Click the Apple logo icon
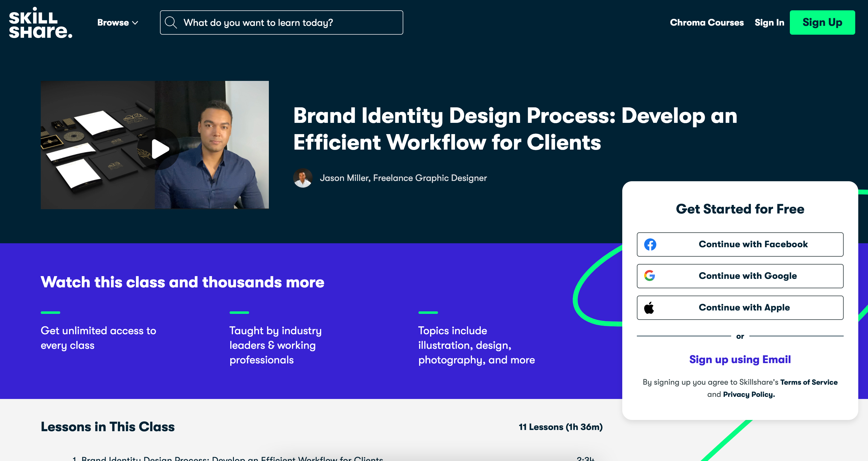Image resolution: width=868 pixels, height=461 pixels. click(649, 307)
